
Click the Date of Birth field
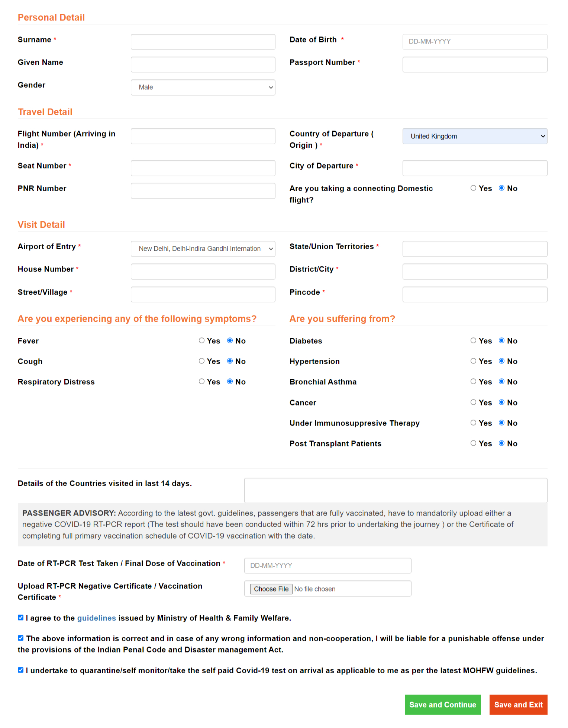coord(475,42)
